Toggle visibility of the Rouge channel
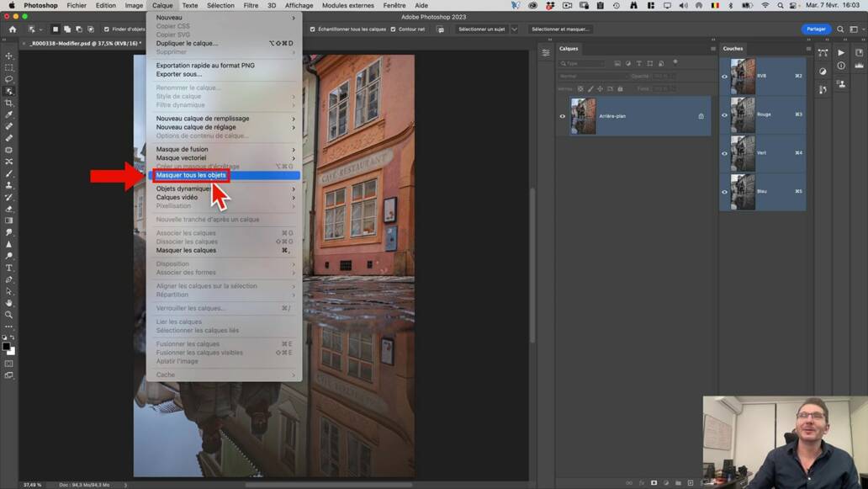Viewport: 868px width, 489px height. [x=722, y=115]
